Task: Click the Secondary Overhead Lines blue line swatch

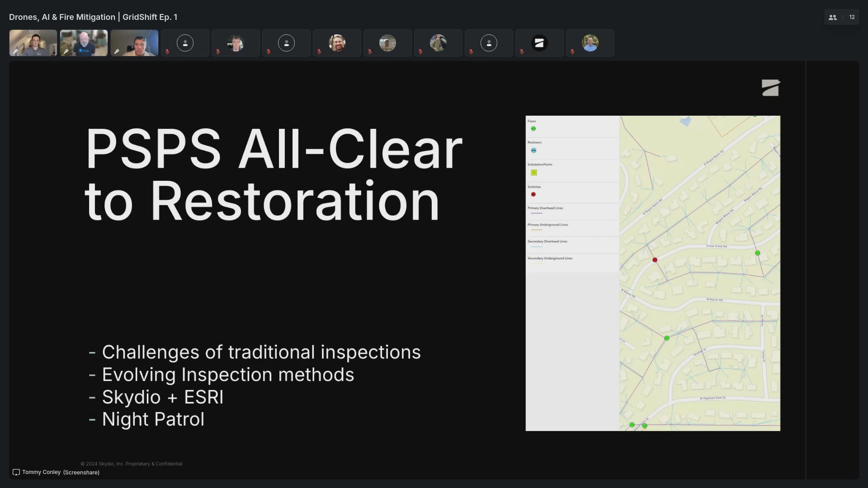Action: coord(536,246)
